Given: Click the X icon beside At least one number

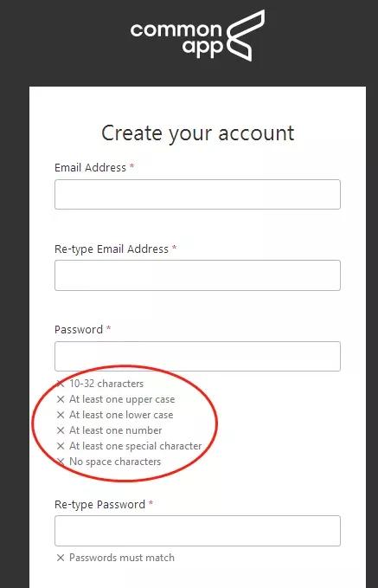Looking at the screenshot, I should click(61, 430).
